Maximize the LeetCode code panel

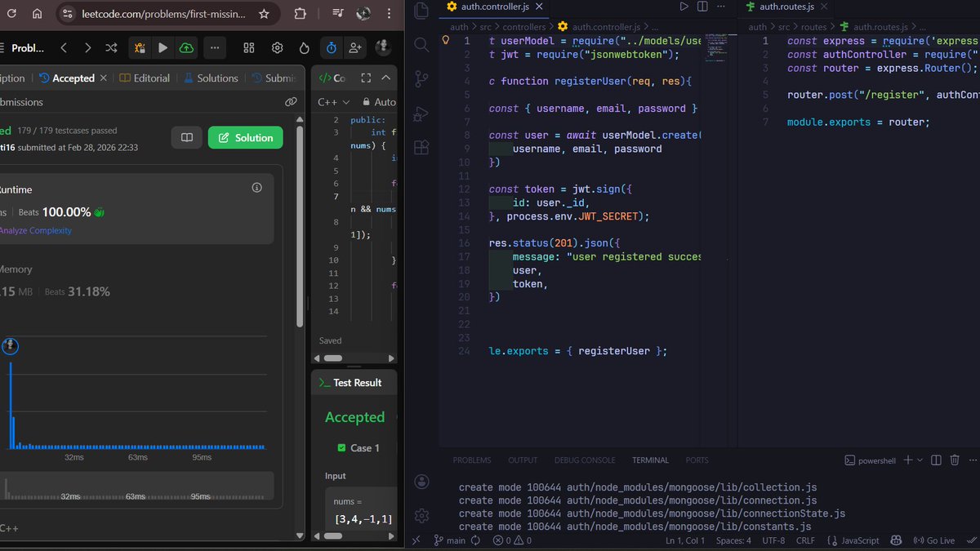366,78
